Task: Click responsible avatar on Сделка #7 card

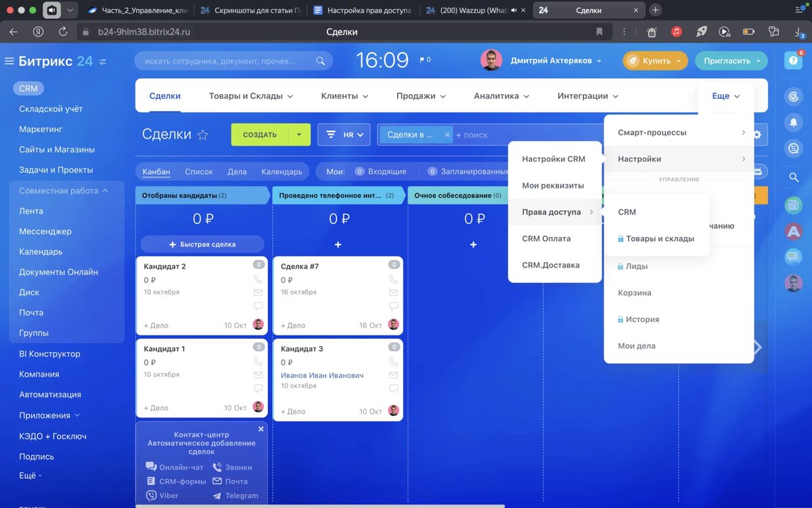Action: click(x=393, y=324)
